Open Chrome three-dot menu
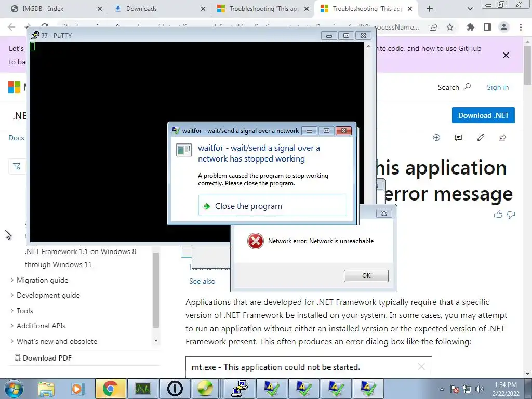The image size is (532, 399). click(521, 27)
